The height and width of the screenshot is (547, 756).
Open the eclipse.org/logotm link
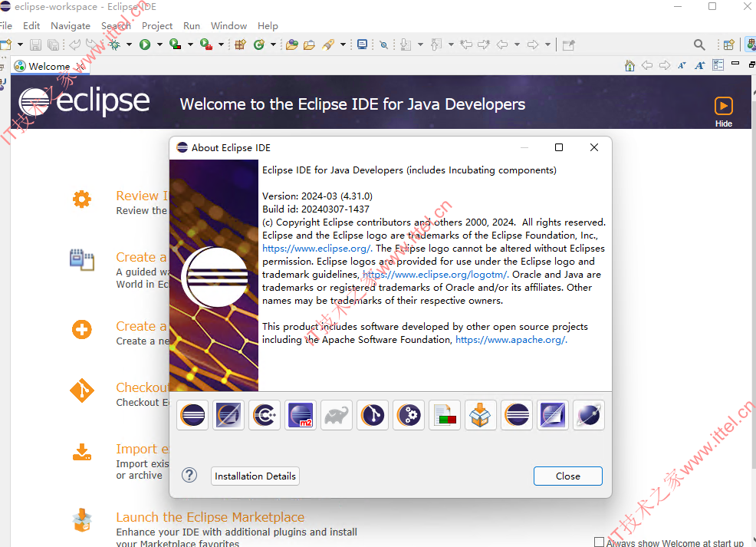(x=436, y=275)
